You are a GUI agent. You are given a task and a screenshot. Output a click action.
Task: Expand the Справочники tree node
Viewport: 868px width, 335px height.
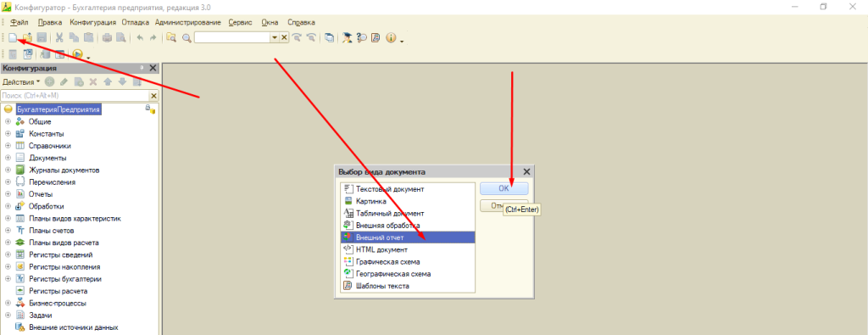tap(8, 146)
